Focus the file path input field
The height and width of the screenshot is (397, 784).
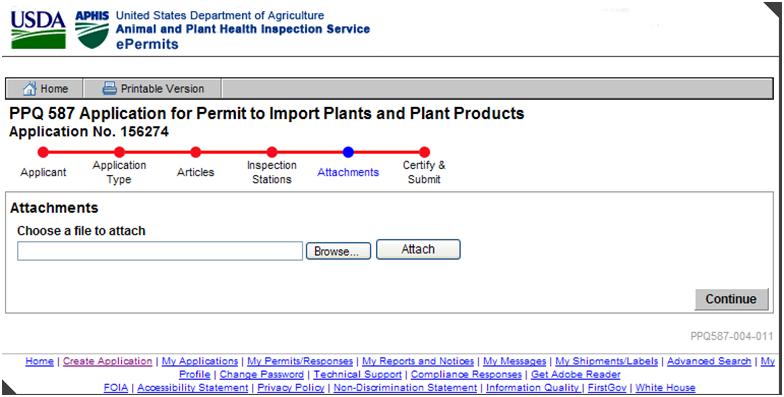160,251
